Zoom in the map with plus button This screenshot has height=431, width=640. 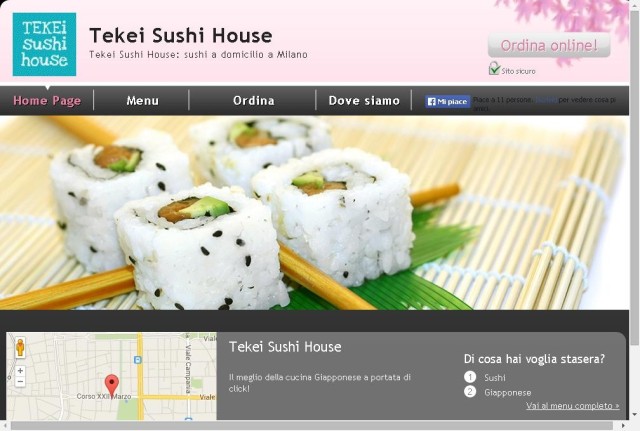click(x=20, y=371)
